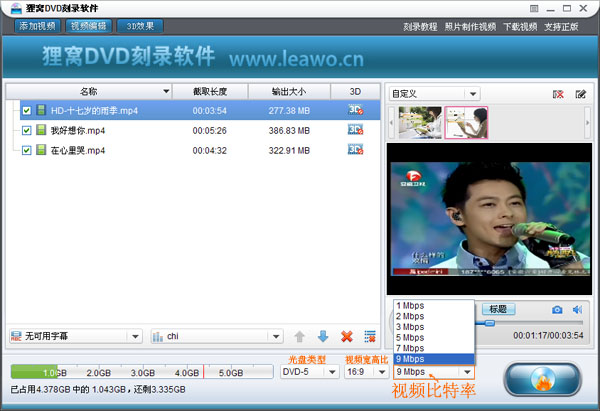Viewport: 600px width, 411px height.
Task: Click the edit menu template icon
Action: pos(580,94)
